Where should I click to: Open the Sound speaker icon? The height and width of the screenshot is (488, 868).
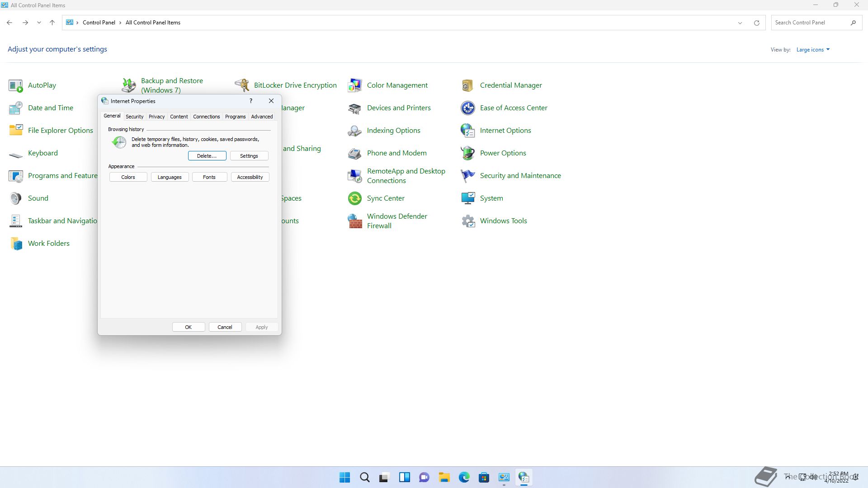pyautogui.click(x=16, y=198)
